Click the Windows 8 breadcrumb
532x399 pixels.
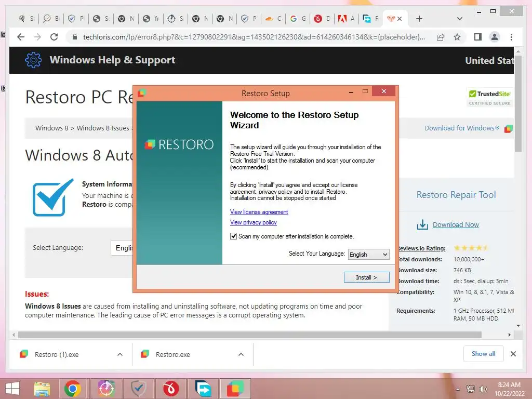pyautogui.click(x=51, y=128)
